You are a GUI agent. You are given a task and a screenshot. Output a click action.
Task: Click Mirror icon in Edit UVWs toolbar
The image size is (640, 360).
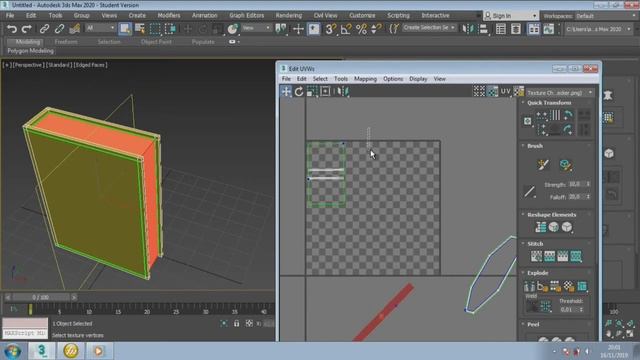(342, 91)
